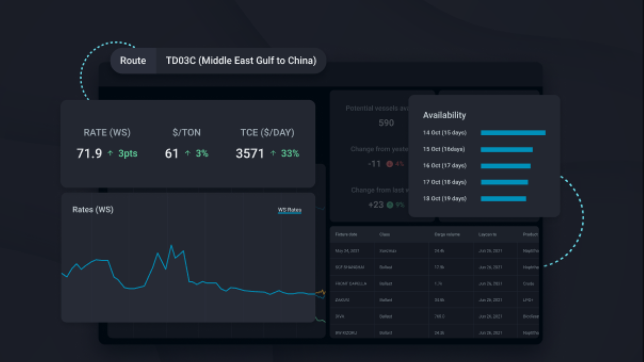The image size is (644, 362).
Task: Click the 18 Oct (19 days) bar
Action: [503, 199]
